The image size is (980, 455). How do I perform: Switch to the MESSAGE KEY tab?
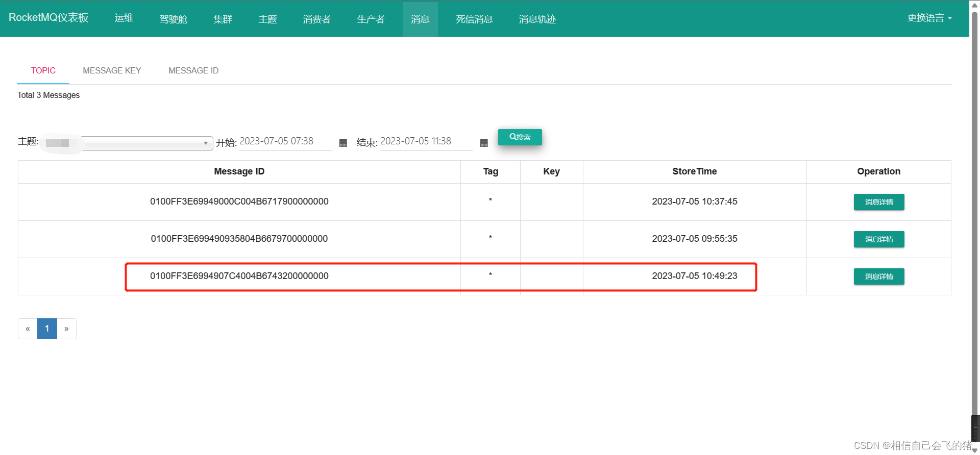point(112,70)
